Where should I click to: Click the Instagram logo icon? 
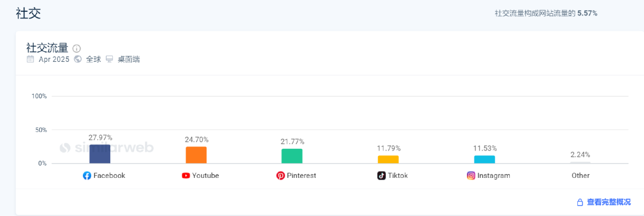(x=471, y=176)
